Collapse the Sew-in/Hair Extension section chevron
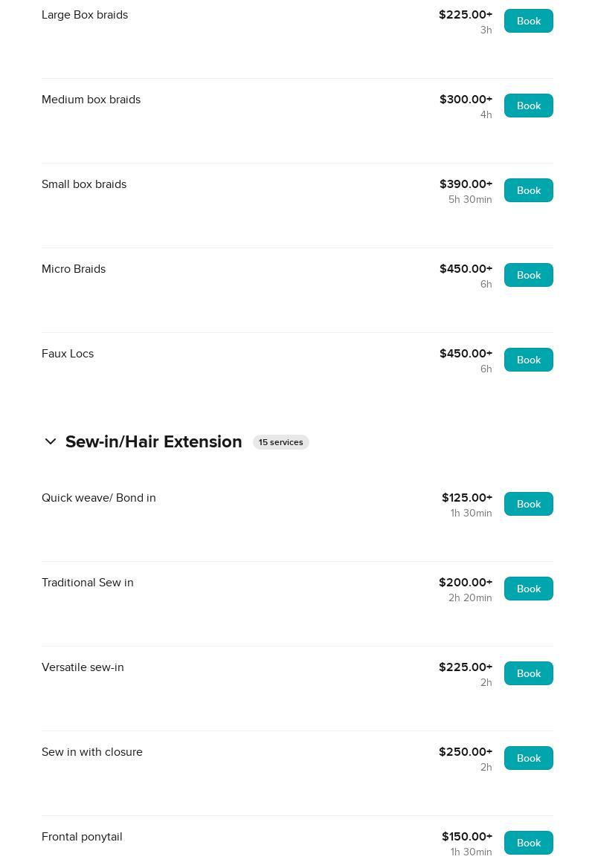 tap(51, 442)
